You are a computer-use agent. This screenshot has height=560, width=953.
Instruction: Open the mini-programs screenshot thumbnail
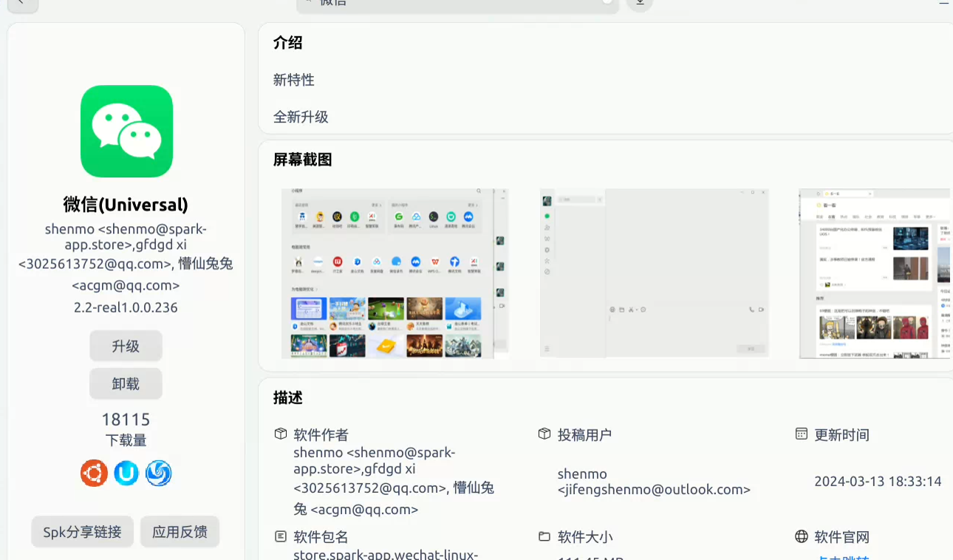[394, 273]
